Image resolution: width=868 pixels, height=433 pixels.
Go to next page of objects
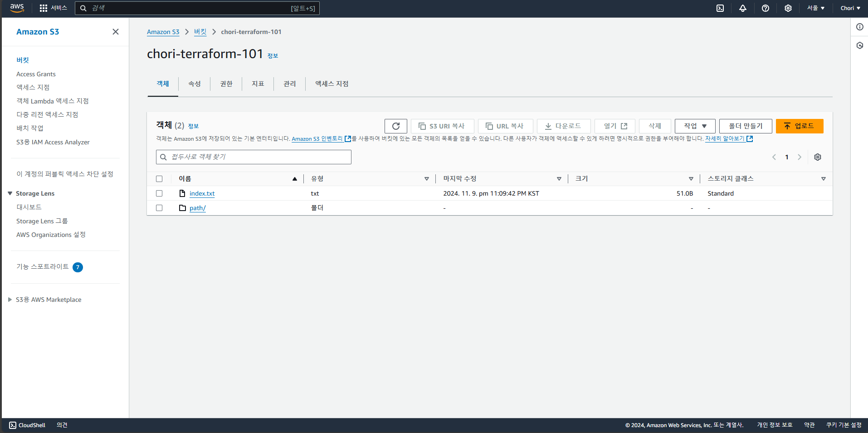[800, 157]
